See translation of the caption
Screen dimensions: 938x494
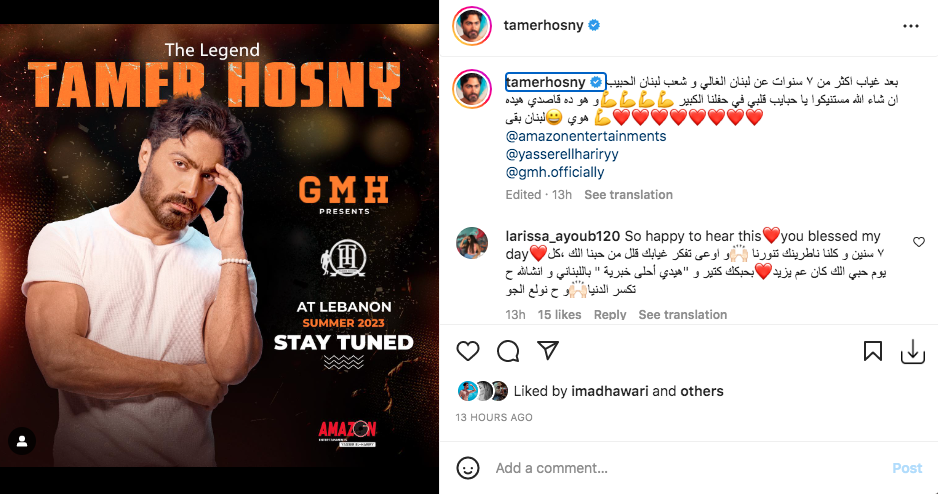(x=628, y=194)
